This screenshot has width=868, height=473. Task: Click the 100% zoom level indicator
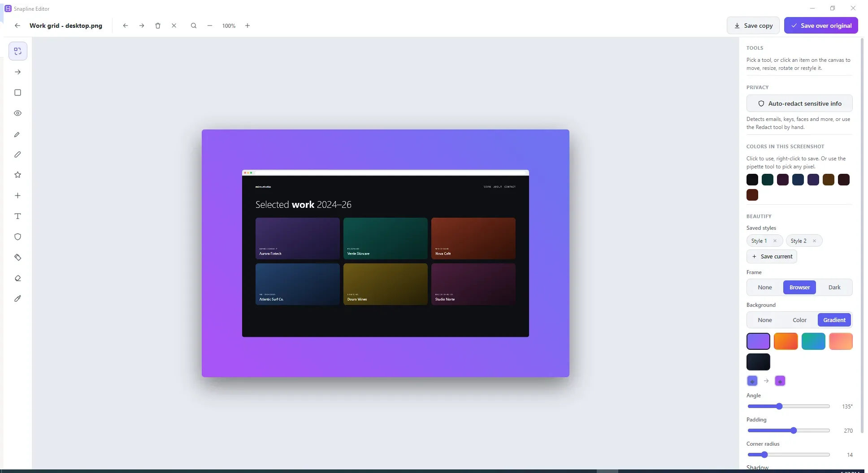pyautogui.click(x=229, y=26)
